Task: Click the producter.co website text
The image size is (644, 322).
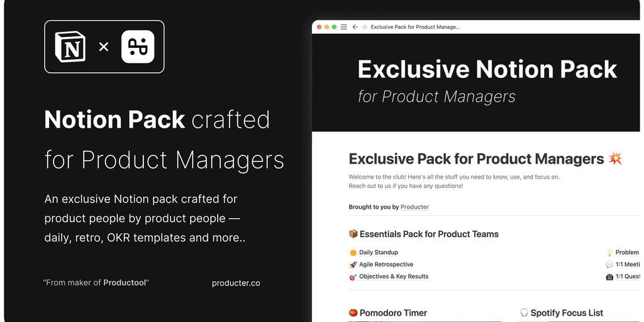Action: (x=236, y=283)
